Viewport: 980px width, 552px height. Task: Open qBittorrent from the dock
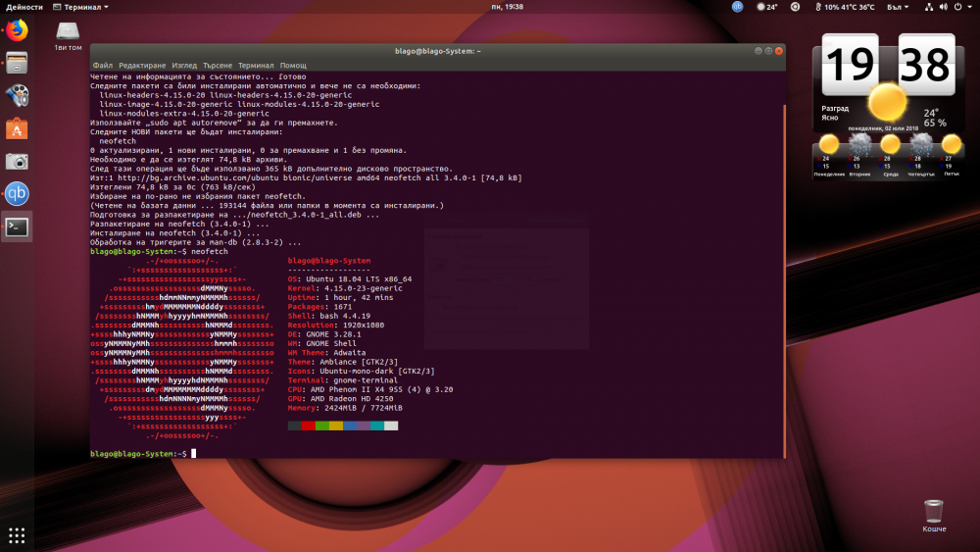pos(17,194)
